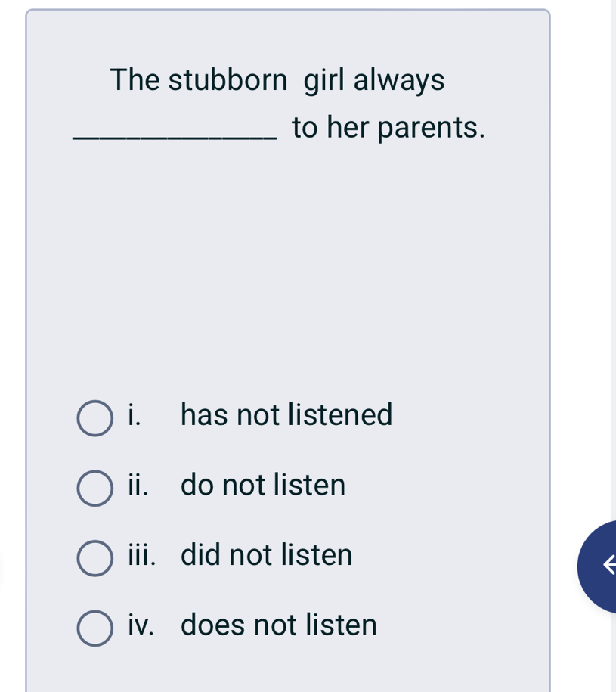Click the numeral "i." next to first option
This screenshot has height=692, width=616.
click(133, 415)
